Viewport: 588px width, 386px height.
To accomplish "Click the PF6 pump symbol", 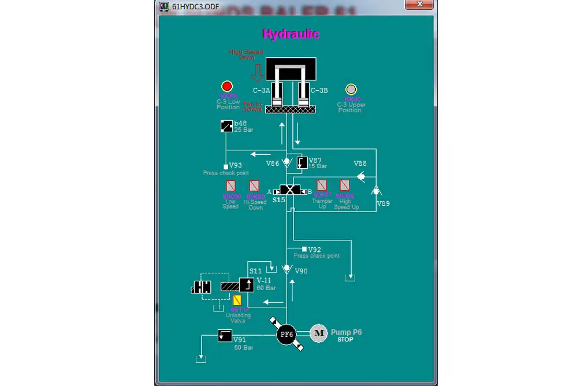I will coord(286,334).
